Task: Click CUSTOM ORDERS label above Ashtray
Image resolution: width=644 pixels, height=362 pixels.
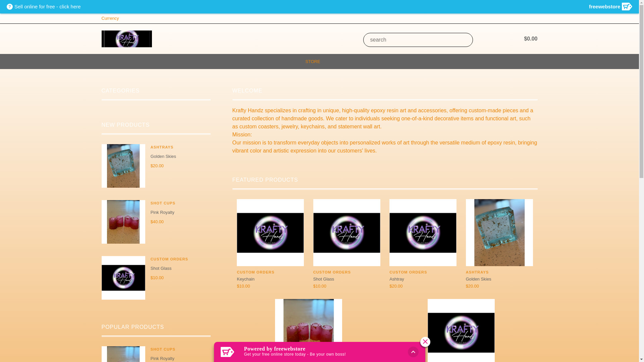Action: (408, 272)
